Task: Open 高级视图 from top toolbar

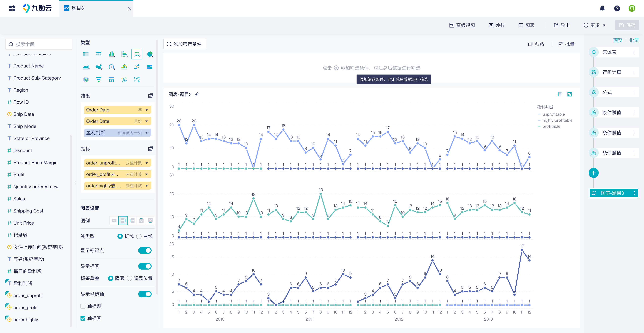Action: [462, 25]
